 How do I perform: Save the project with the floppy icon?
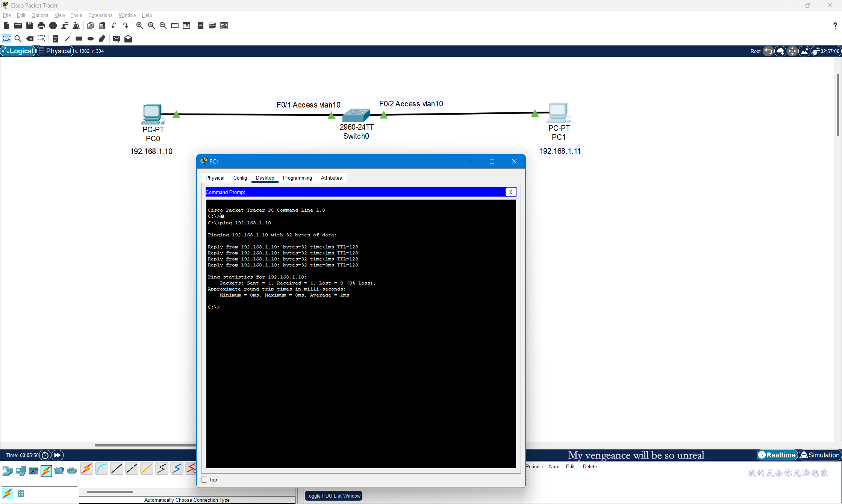(x=30, y=26)
